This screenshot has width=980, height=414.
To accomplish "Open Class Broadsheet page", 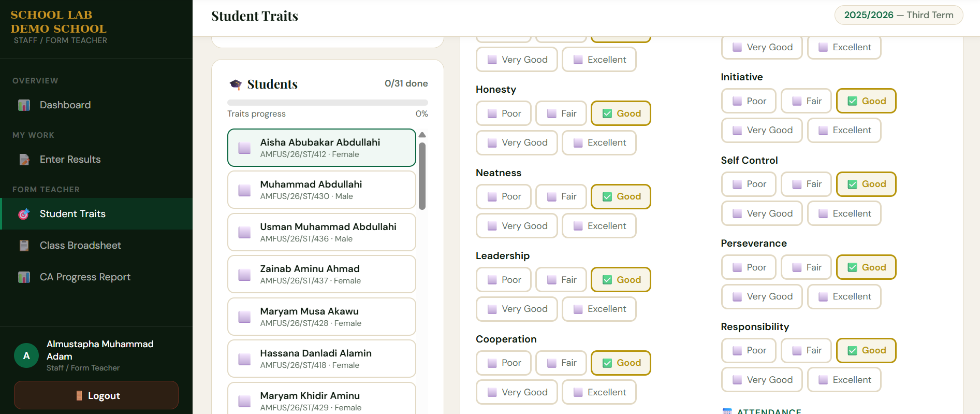I will (96, 246).
